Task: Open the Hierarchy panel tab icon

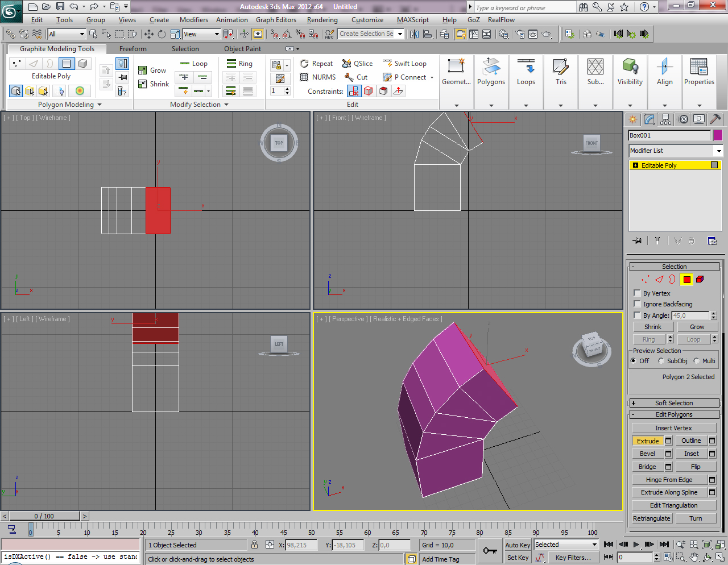Action: [x=666, y=119]
